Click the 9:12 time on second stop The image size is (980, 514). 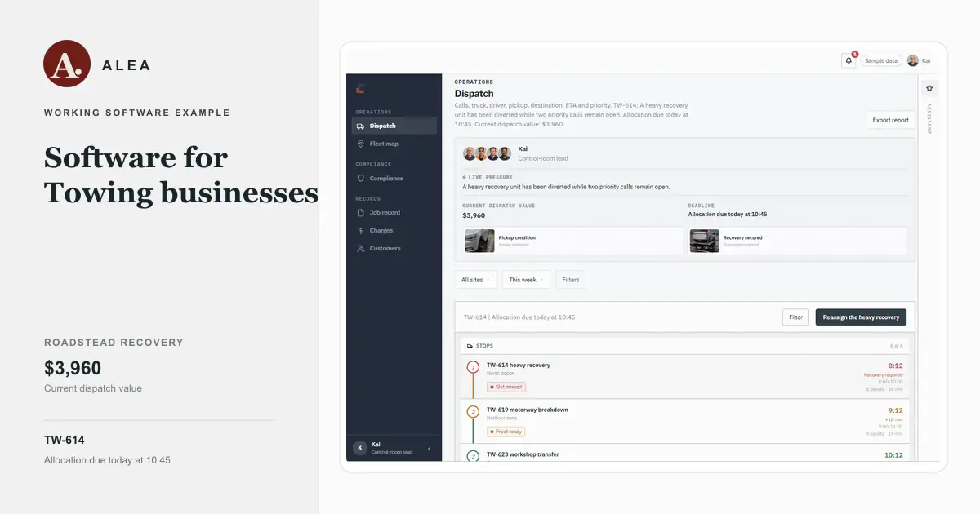tap(895, 410)
